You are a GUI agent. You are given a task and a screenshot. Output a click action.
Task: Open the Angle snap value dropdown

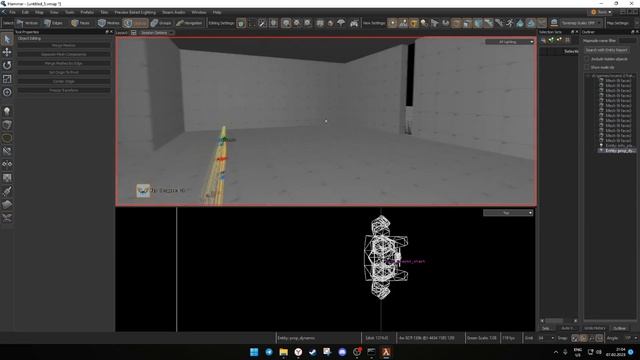(x=628, y=338)
